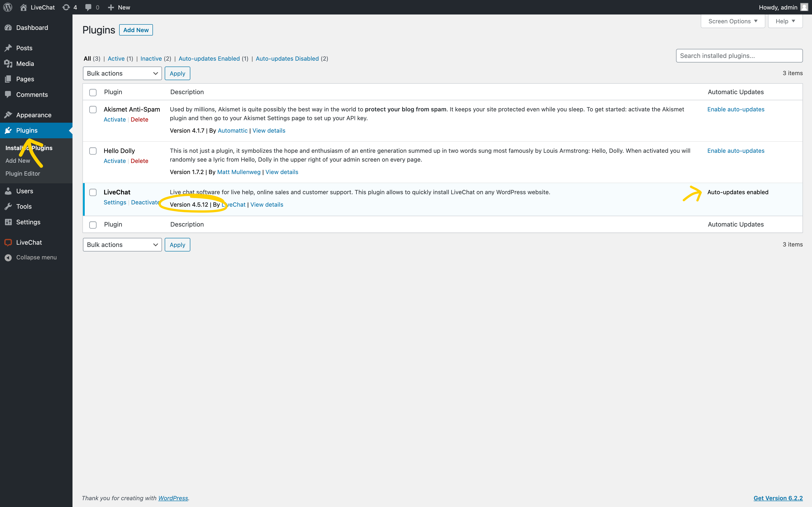Viewport: 812px width, 507px height.
Task: Click Add New plugin button
Action: pos(136,30)
